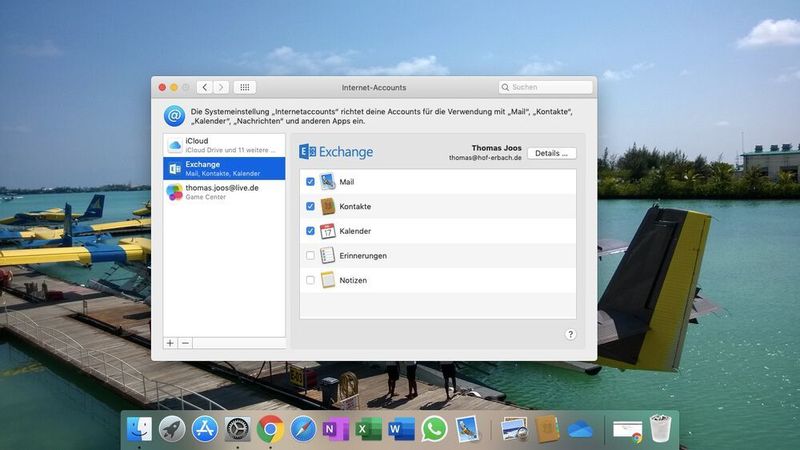Click the thomas@hof-erbach.de email text
Viewport: 800px width, 450px height.
(x=485, y=158)
